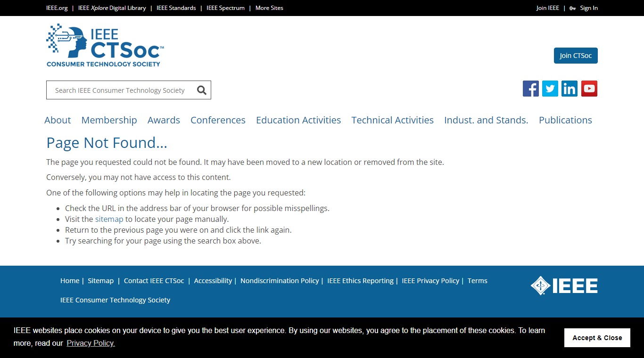Open the Facebook social icon

point(530,89)
